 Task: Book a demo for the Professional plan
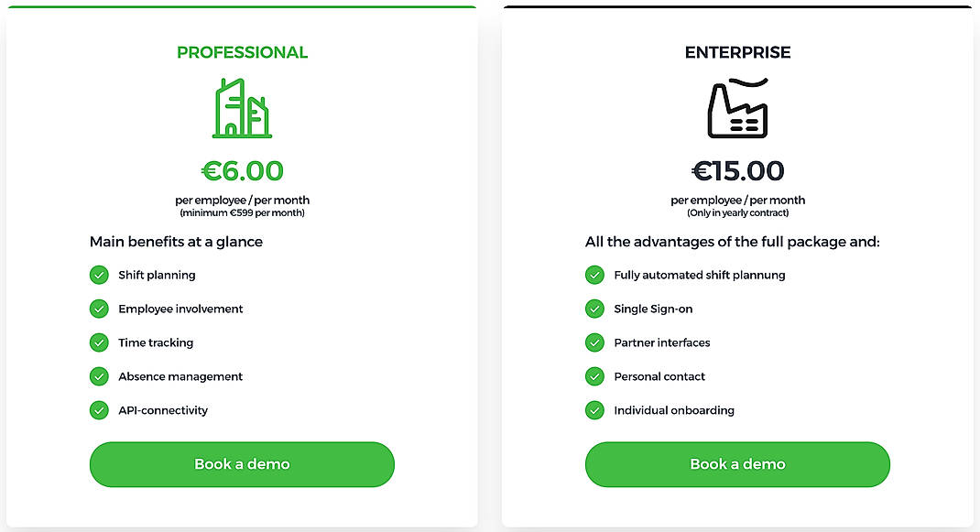tap(241, 464)
